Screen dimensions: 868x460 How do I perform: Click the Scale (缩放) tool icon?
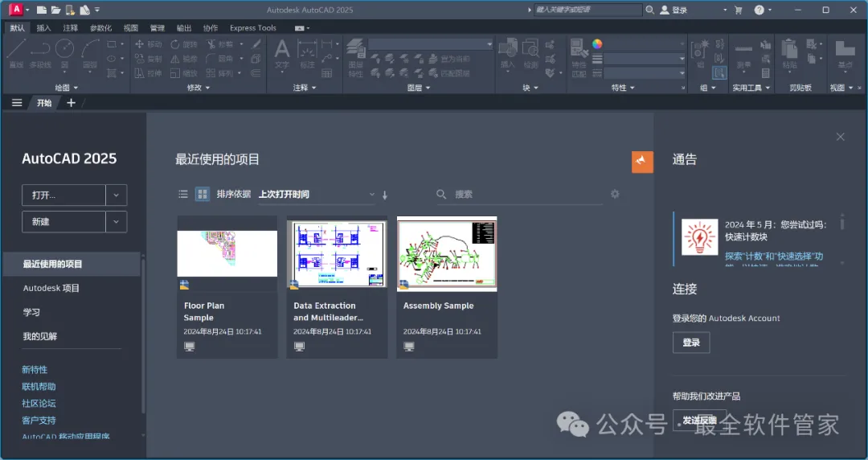point(175,72)
